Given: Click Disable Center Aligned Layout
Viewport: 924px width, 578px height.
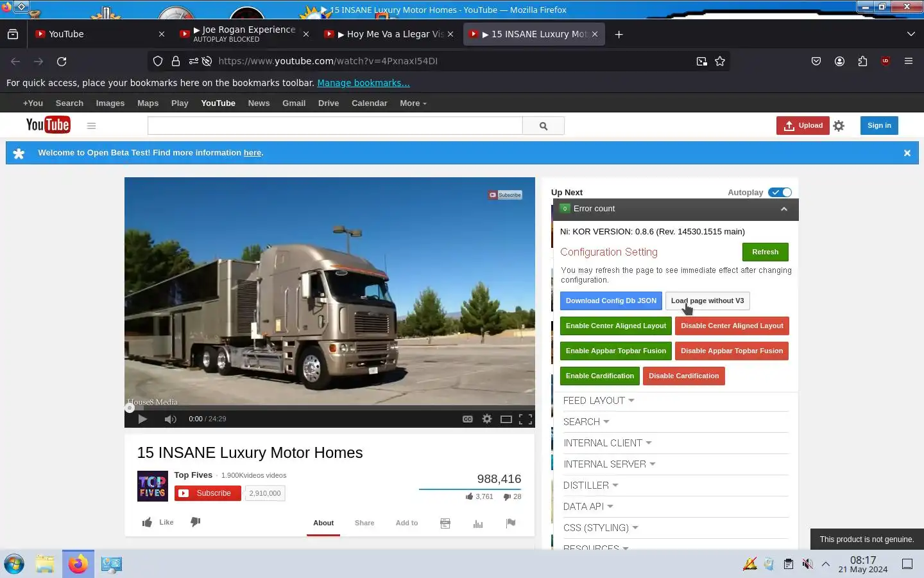Looking at the screenshot, I should point(732,326).
